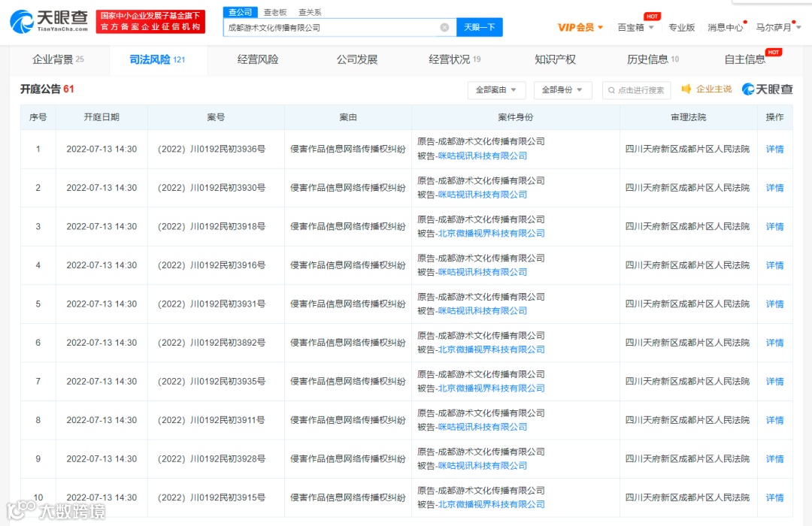The width and height of the screenshot is (812, 526).
Task: Open defendant 北京微播视界科技有限公司 in row 6
Action: [x=492, y=349]
